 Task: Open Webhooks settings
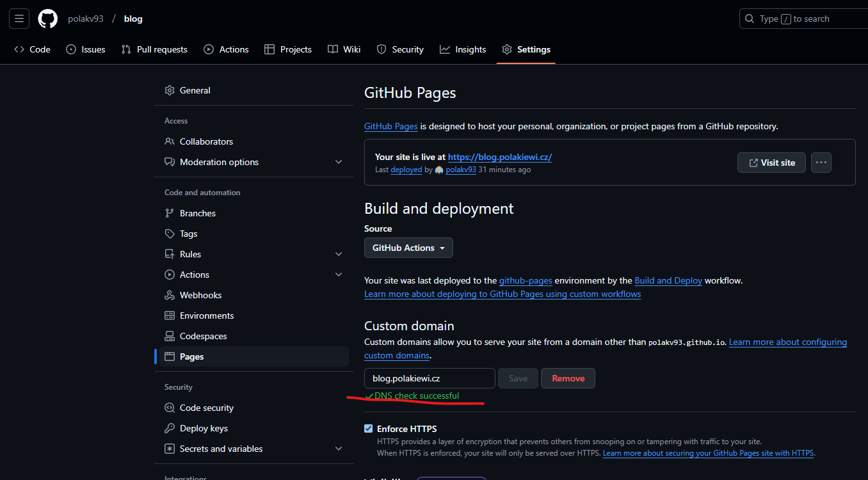pos(254,295)
